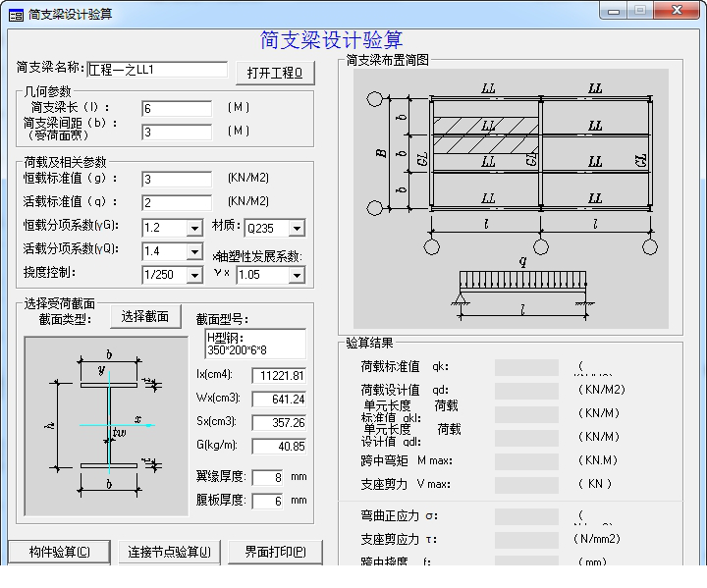Run 构件验算(C) calculation
This screenshot has width=707, height=588.
tap(59, 552)
